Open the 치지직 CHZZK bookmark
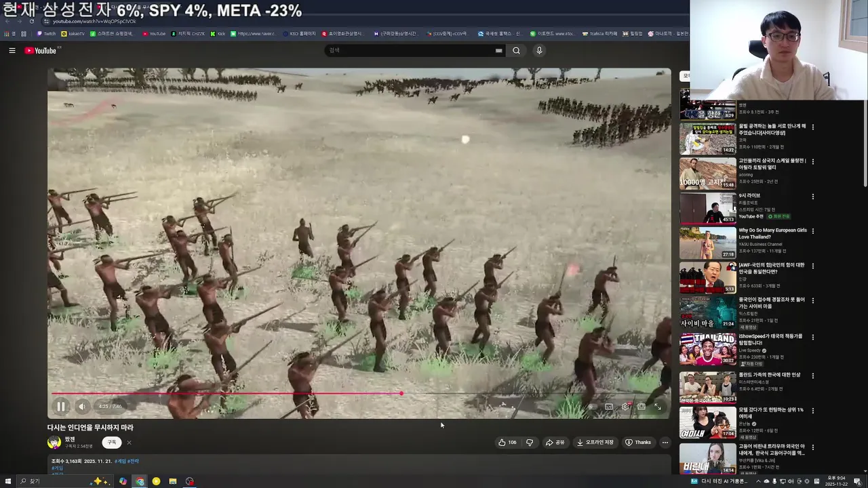Image resolution: width=868 pixels, height=488 pixels. [188, 33]
